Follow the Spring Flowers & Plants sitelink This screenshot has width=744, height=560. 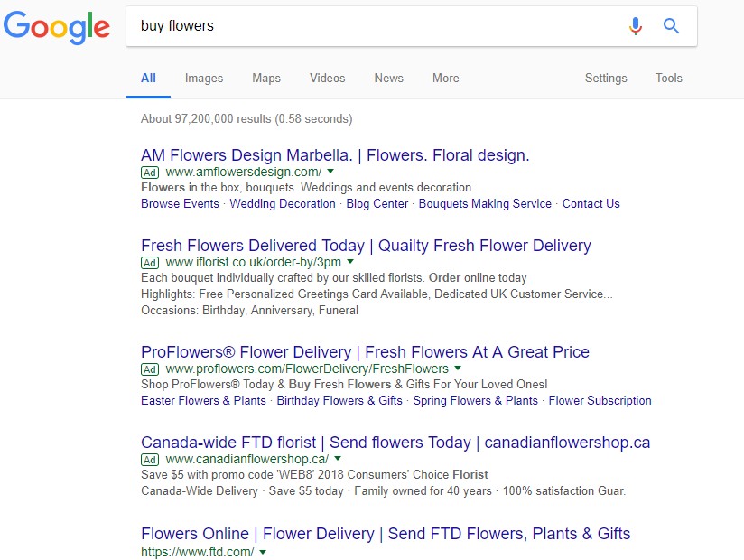point(476,400)
